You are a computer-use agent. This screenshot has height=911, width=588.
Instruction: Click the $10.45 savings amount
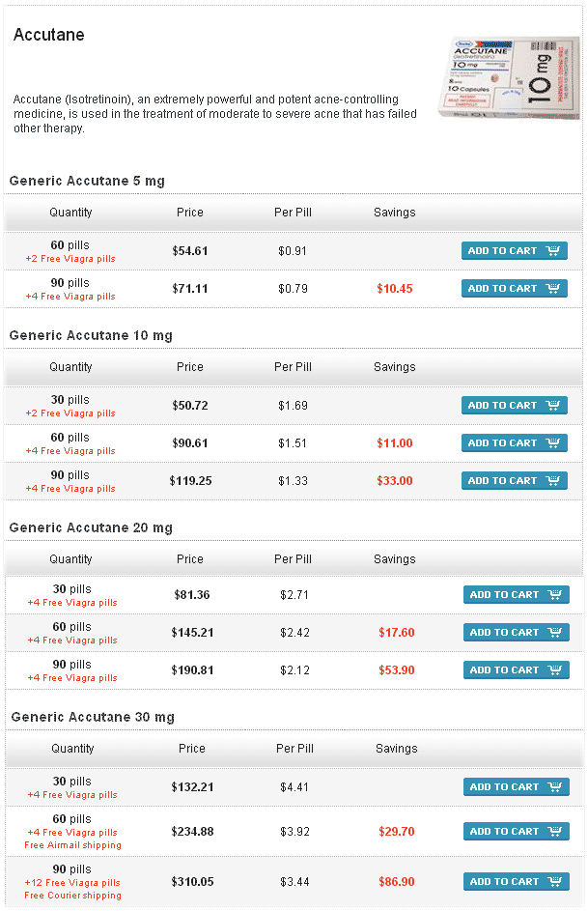pyautogui.click(x=395, y=289)
